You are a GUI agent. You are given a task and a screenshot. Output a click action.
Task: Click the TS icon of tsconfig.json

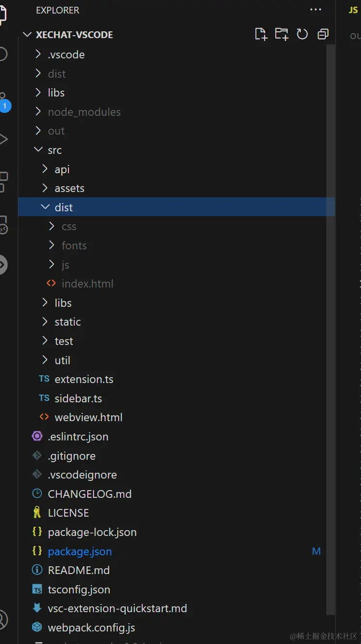pyautogui.click(x=37, y=589)
